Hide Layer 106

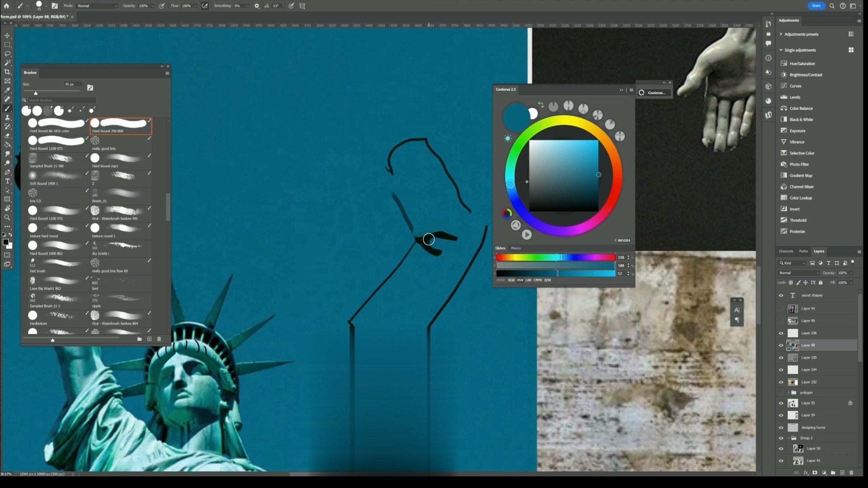(x=781, y=333)
